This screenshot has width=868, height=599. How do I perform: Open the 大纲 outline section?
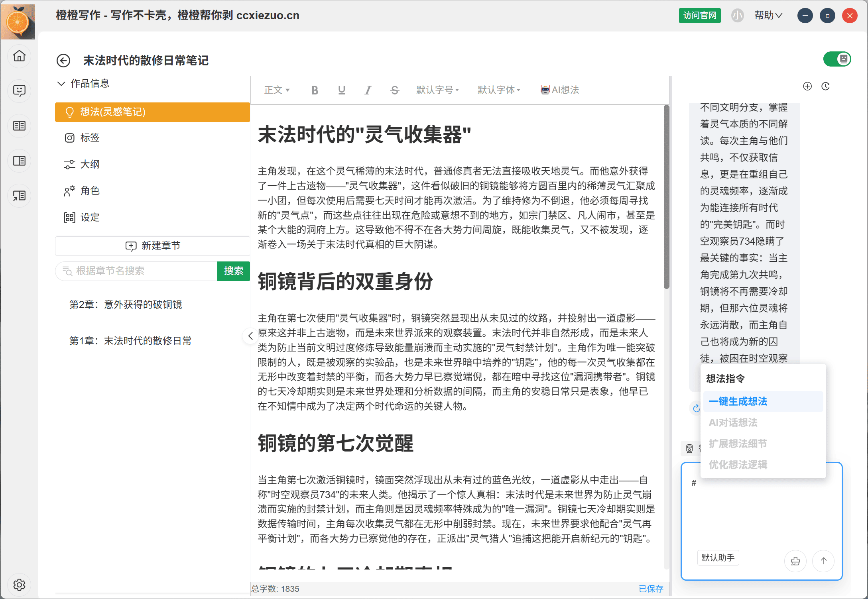tap(90, 164)
